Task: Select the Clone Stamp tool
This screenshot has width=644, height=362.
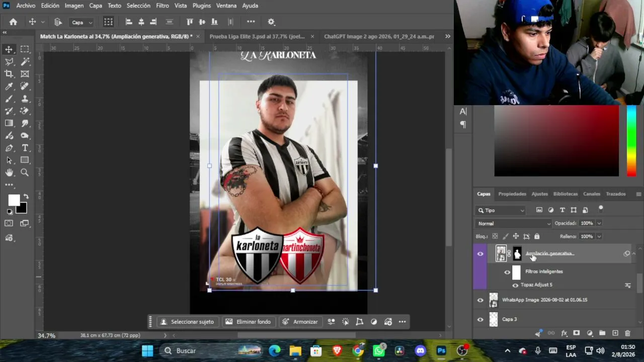Action: click(25, 99)
